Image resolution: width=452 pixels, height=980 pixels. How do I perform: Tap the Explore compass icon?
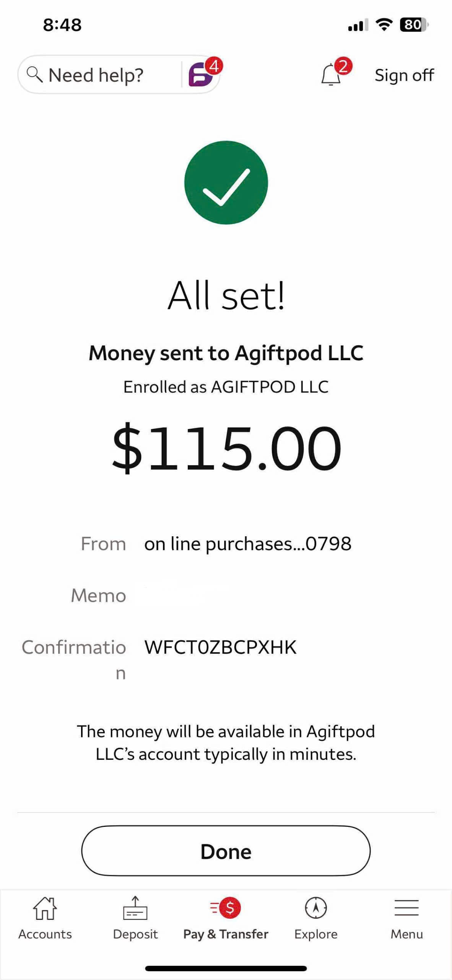tap(316, 908)
